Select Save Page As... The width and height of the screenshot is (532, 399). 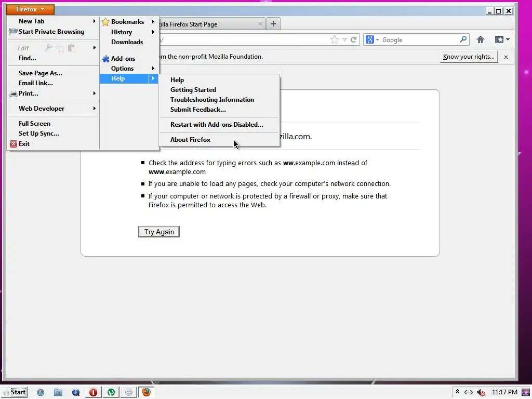[x=41, y=73]
